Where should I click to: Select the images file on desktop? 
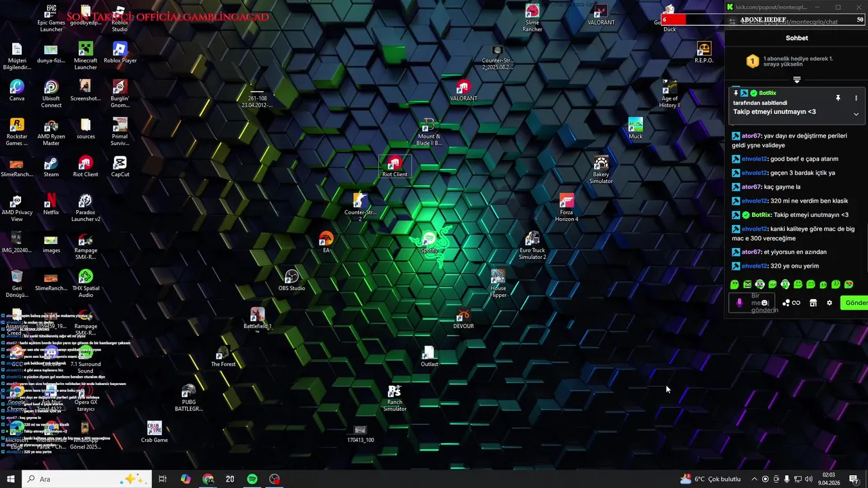click(x=51, y=243)
